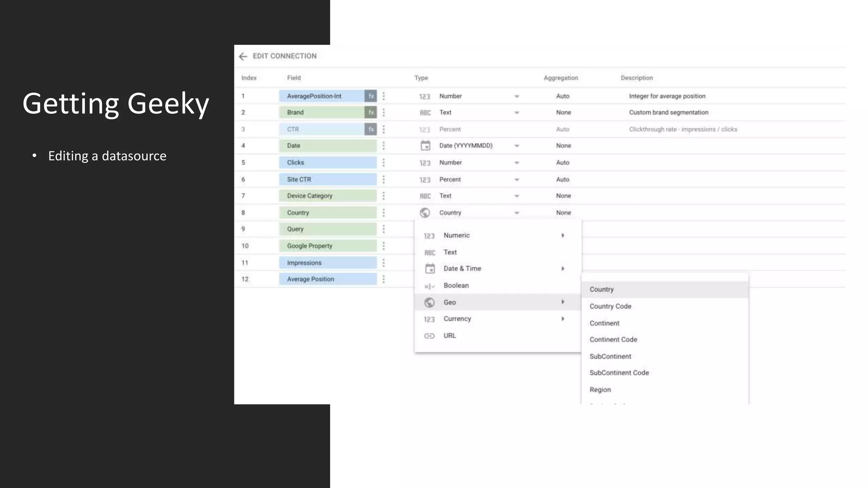Click Auto aggregation in Clicks row
Screen dimensions: 868x488
coord(562,163)
